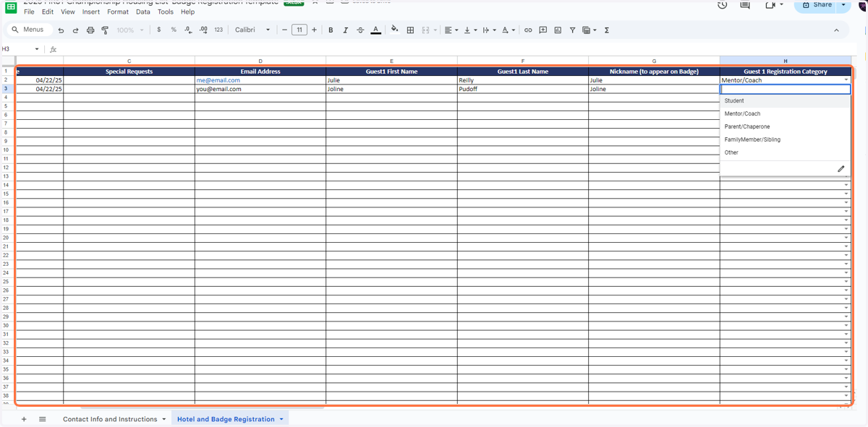
Task: Select column header E
Action: pos(391,61)
